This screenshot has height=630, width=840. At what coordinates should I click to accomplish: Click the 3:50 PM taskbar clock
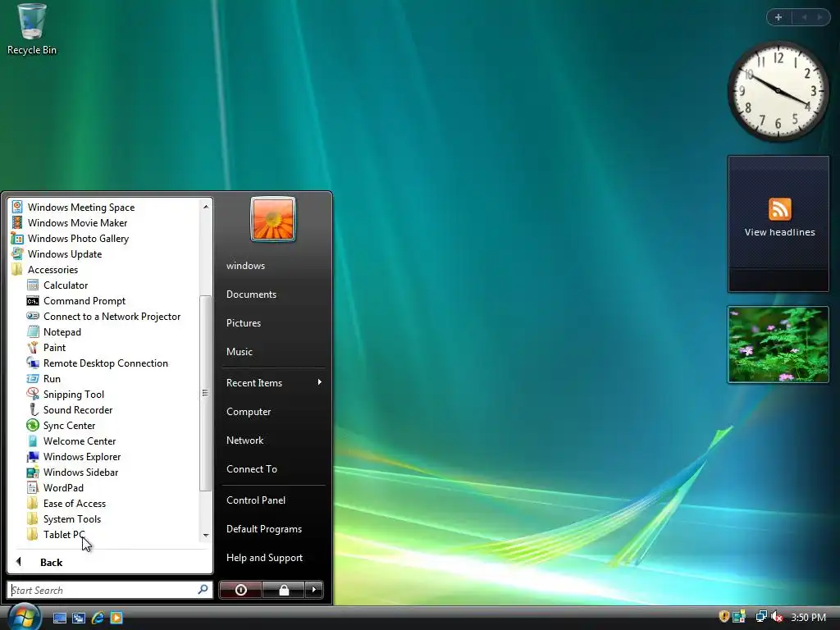coord(808,617)
